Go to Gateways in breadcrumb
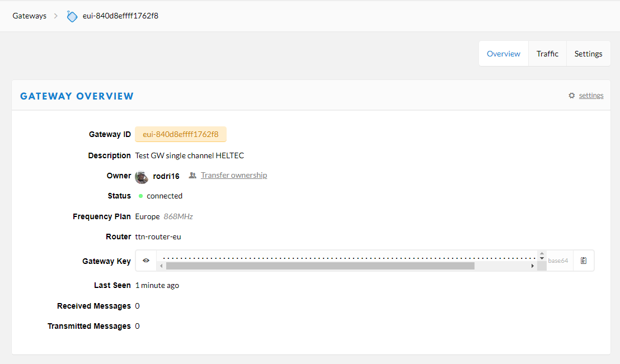Screen dimensions: 620x364 [30, 16]
